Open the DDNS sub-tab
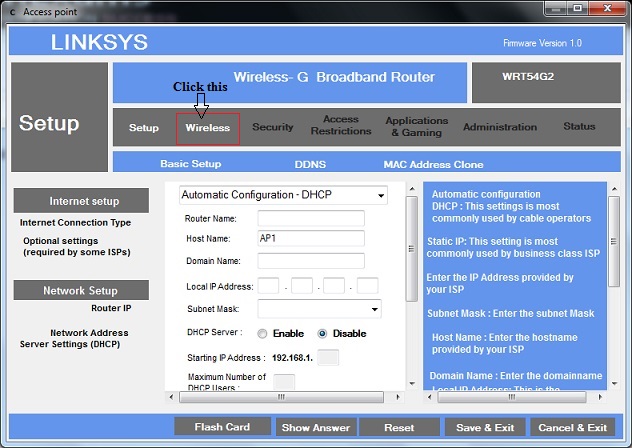 pos(310,165)
